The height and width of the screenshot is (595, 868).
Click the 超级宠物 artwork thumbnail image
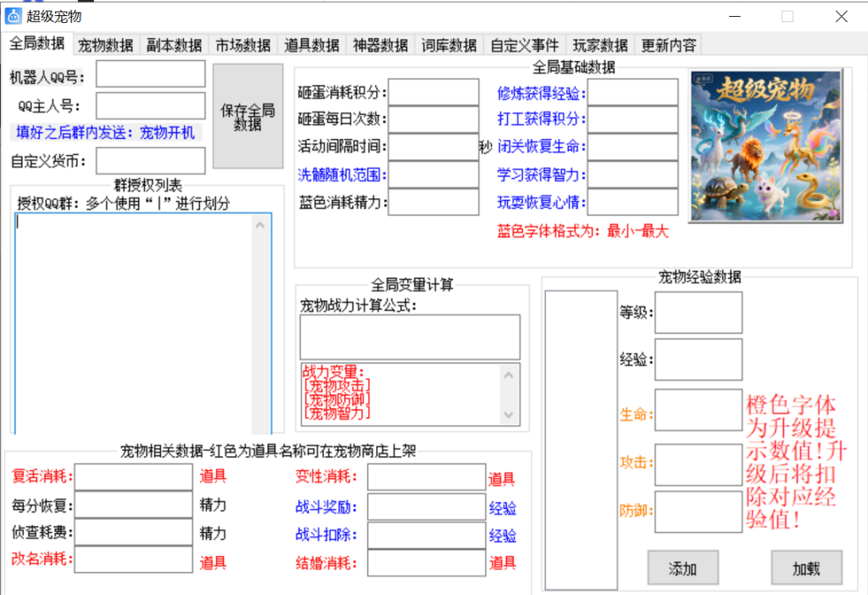coord(765,146)
